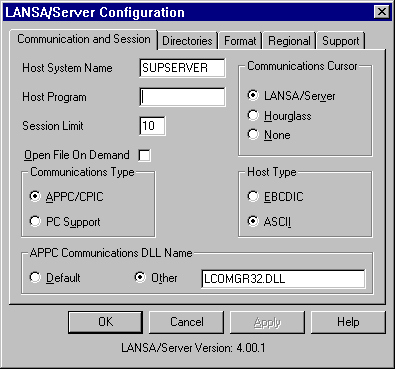Click the LANSA/Server Version 4.00.1 text

pos(193,348)
